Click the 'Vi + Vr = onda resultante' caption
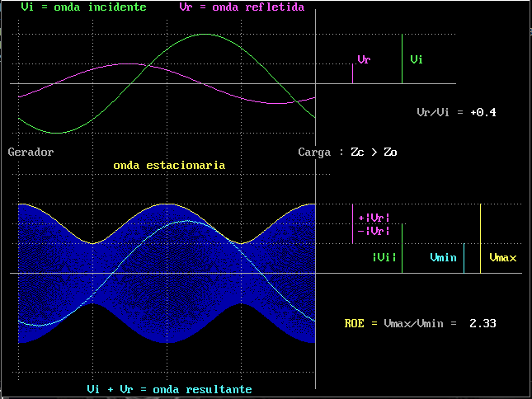This screenshot has width=532, height=399. pyautogui.click(x=169, y=389)
